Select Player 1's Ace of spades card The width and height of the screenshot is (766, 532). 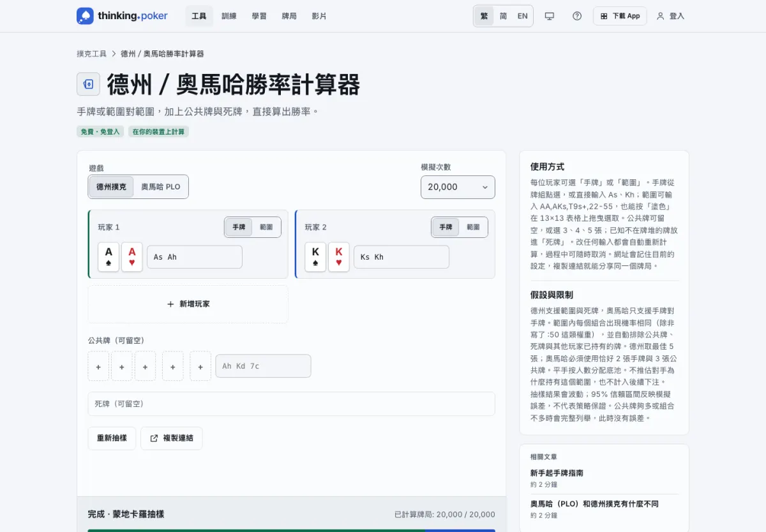coord(109,256)
